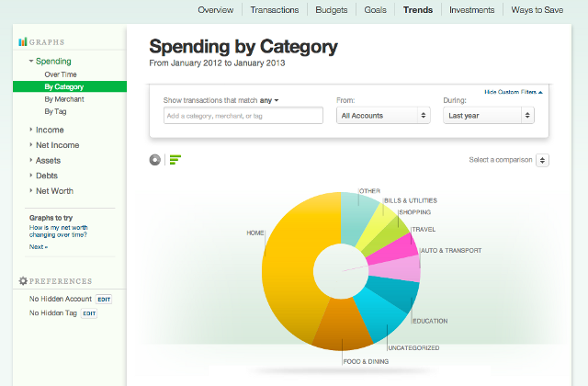Go to the Budgets tab
Image resolution: width=588 pixels, height=386 pixels.
[332, 10]
